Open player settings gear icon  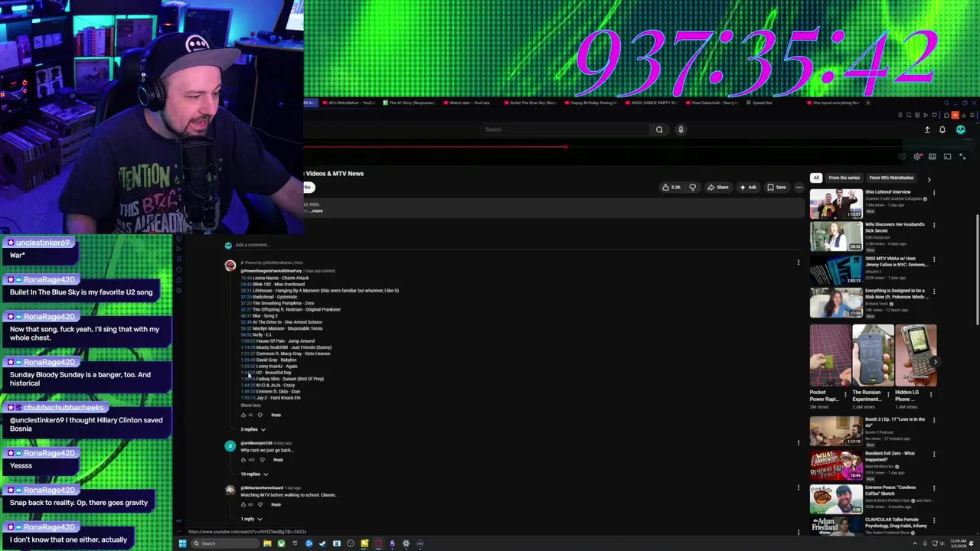point(917,156)
